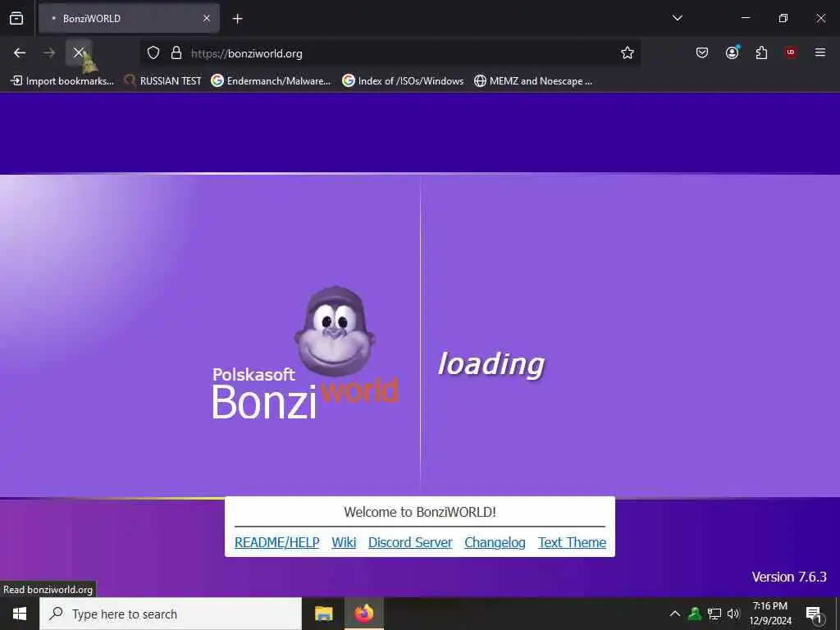Bookmark this page with star icon
This screenshot has height=630, width=840.
[x=628, y=52]
